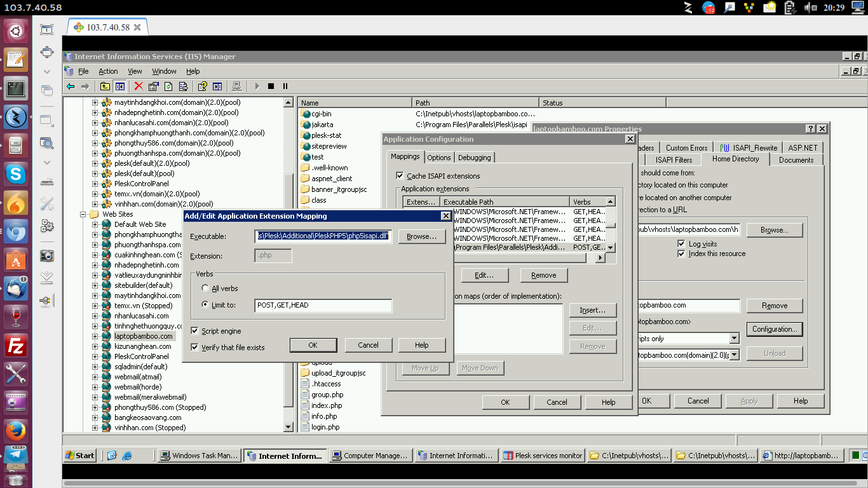
Task: Expand the vinhhan.com (Stopped) site node
Action: [95, 428]
